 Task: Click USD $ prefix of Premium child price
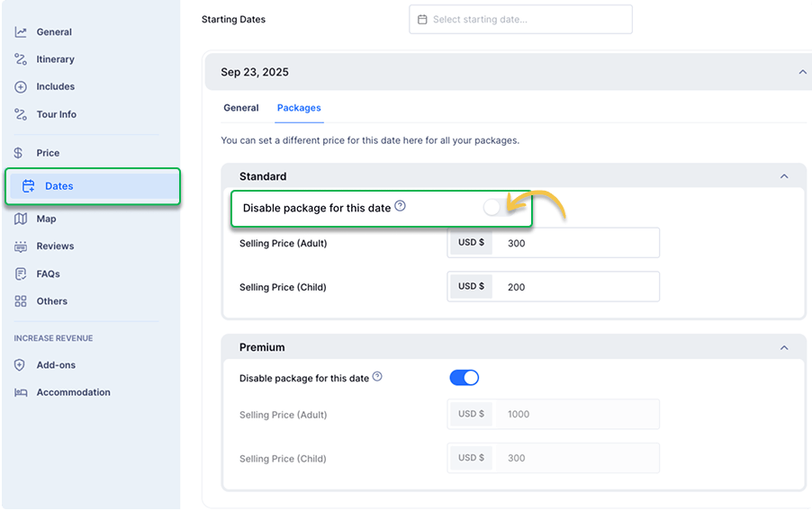tap(471, 458)
